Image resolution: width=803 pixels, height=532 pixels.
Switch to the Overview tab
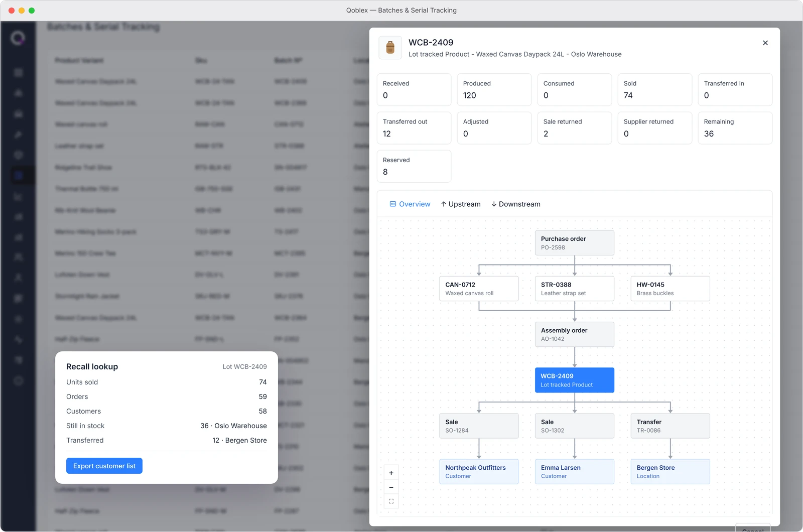[x=410, y=204]
